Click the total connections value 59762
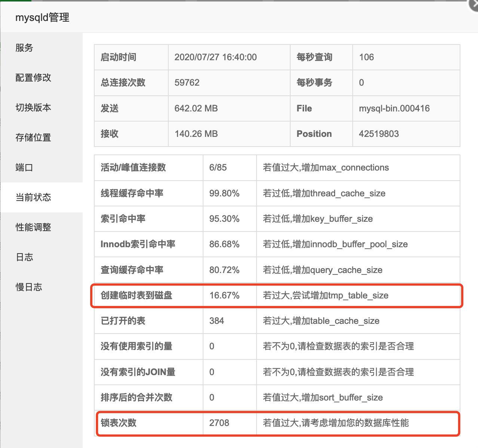This screenshot has width=478, height=448. click(x=187, y=83)
